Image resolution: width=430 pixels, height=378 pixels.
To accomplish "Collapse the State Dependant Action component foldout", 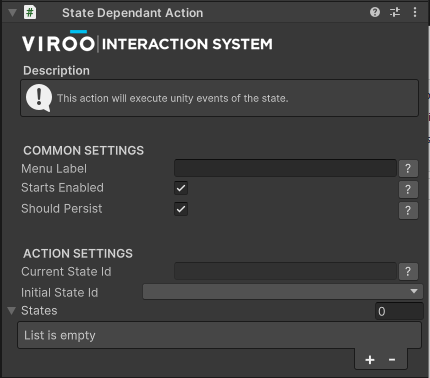I will click(12, 13).
